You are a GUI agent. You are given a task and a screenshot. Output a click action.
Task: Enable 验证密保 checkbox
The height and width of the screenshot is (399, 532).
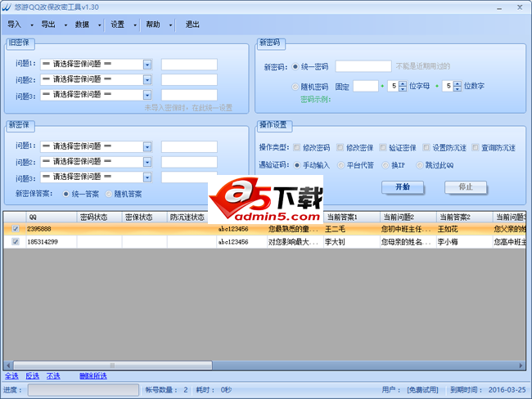click(383, 147)
